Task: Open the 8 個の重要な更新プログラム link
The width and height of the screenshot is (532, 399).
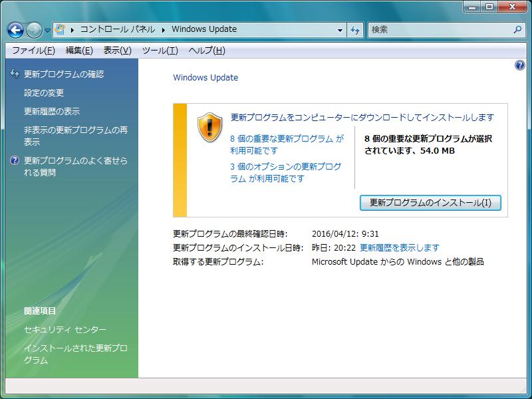Action: pyautogui.click(x=287, y=139)
